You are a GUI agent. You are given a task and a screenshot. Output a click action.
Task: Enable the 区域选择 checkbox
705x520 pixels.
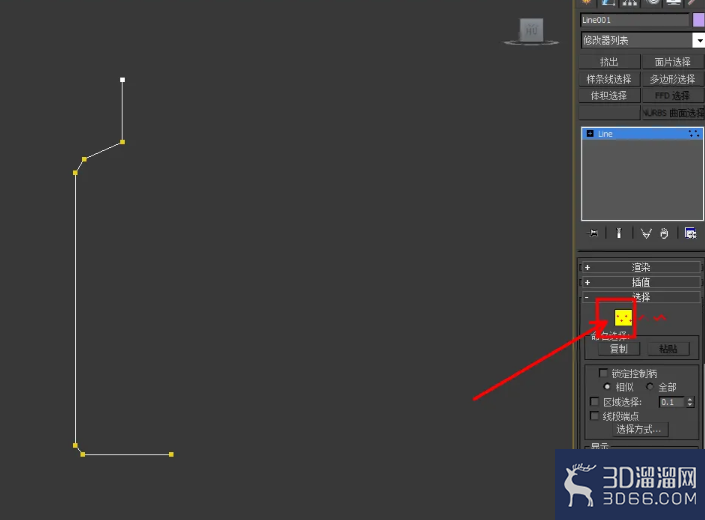coord(594,401)
